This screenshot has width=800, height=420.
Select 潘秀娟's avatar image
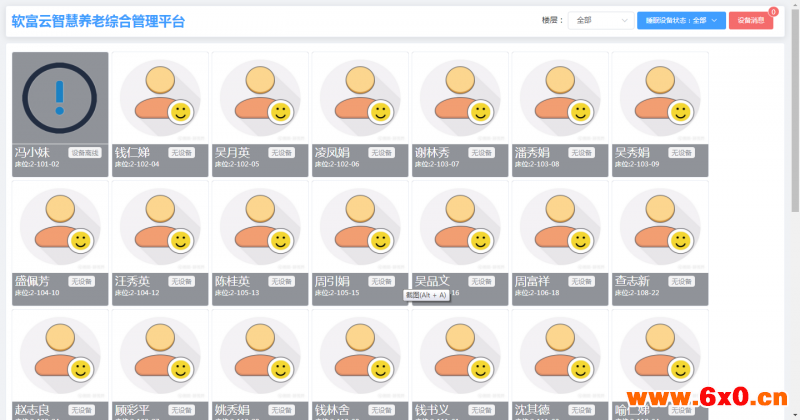pos(560,98)
